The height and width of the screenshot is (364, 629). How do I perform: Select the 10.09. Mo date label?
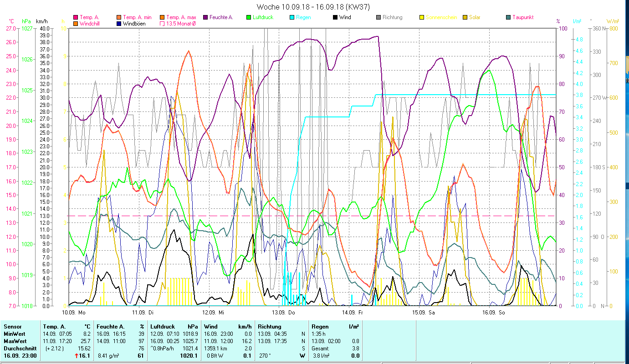pos(74,313)
